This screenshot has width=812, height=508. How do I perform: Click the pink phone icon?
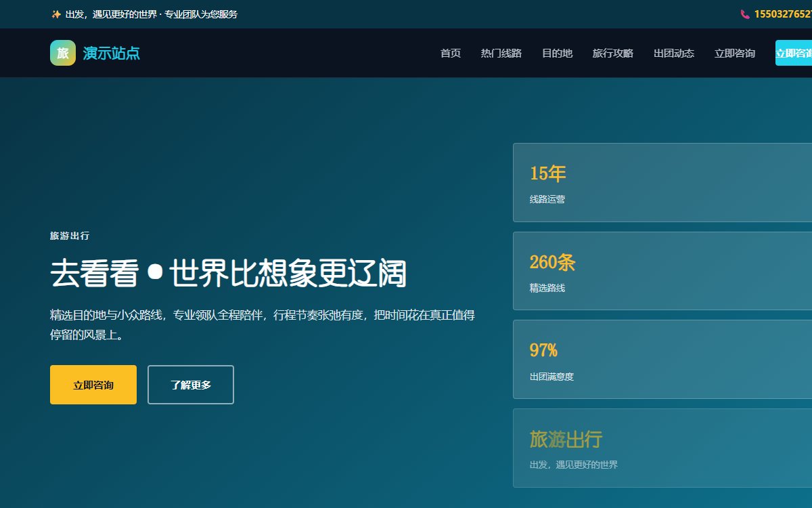745,14
